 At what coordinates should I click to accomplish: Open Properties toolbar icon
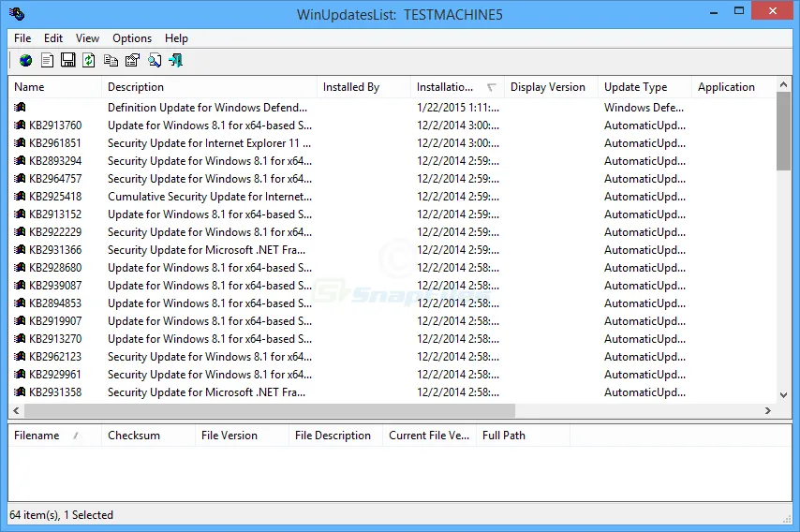coord(132,60)
